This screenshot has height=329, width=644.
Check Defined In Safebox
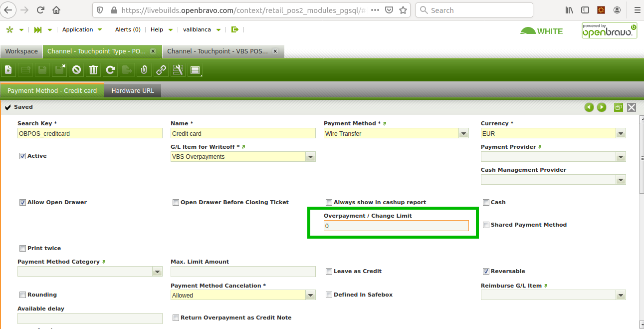(329, 295)
